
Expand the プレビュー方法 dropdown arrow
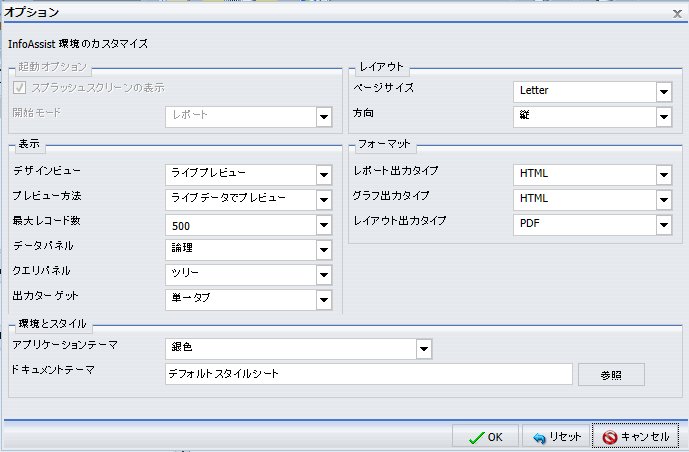point(324,200)
